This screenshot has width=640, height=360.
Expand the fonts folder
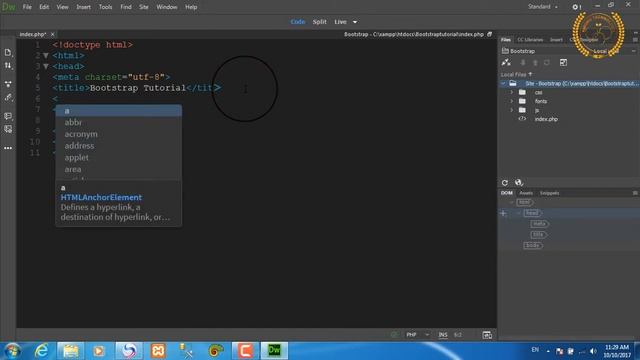pos(511,101)
